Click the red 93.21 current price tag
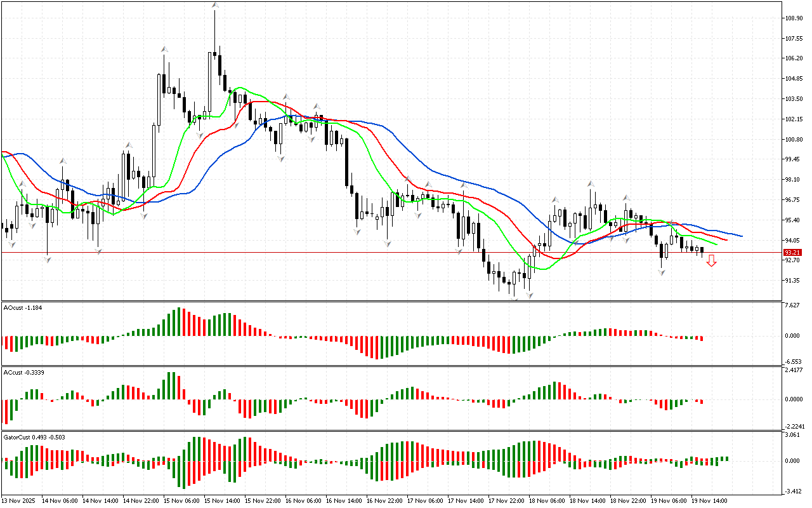This screenshot has height=508, width=812. (x=793, y=252)
